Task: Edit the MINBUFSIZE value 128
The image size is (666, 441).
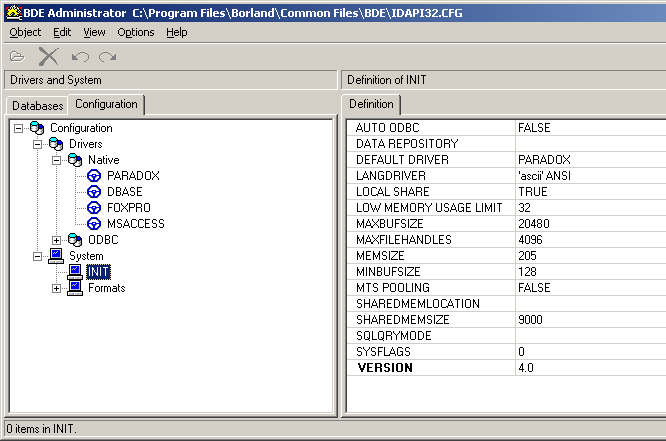Action: pyautogui.click(x=591, y=272)
